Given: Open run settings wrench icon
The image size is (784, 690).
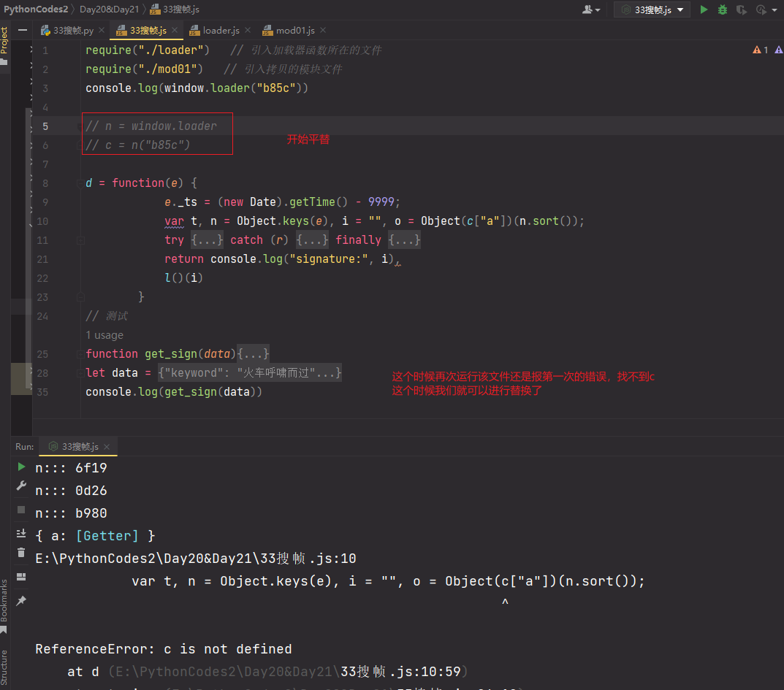Looking at the screenshot, I should click(21, 486).
